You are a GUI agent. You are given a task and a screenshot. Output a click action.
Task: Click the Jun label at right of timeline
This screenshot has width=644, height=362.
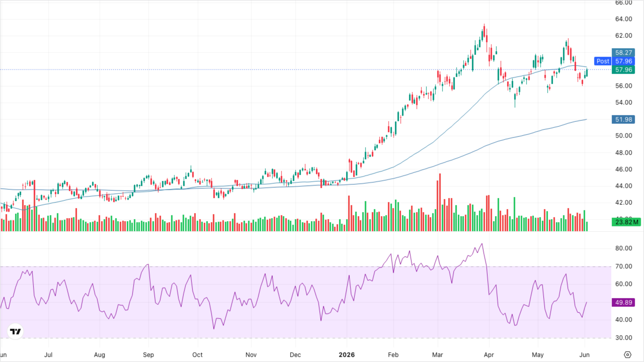(x=584, y=355)
